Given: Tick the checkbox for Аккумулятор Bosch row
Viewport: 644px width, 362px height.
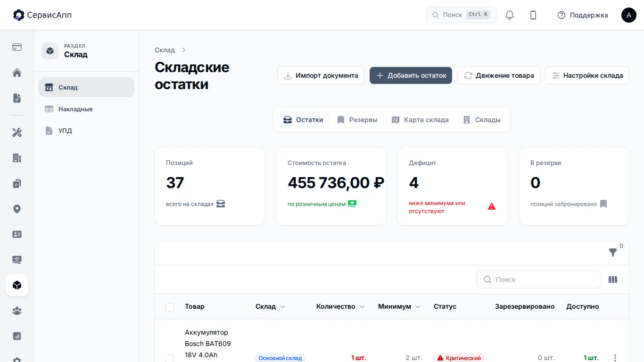Looking at the screenshot, I should [170, 359].
